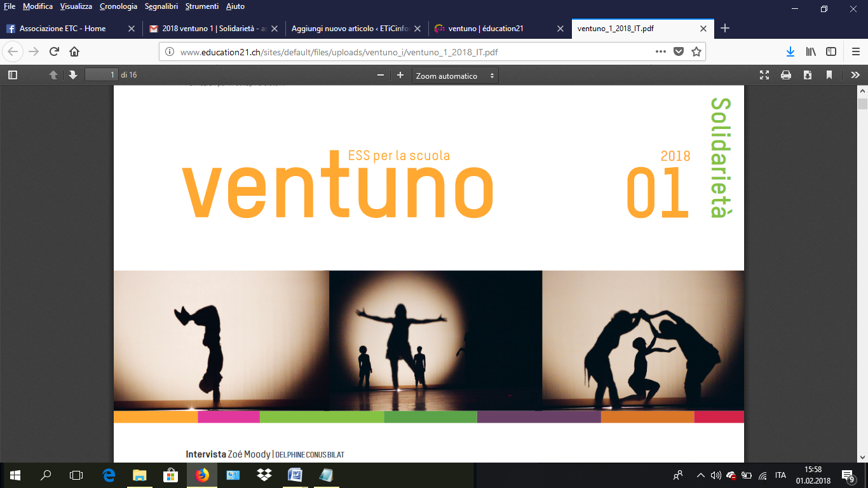Click the open-arms silhouette photo

[x=435, y=341]
